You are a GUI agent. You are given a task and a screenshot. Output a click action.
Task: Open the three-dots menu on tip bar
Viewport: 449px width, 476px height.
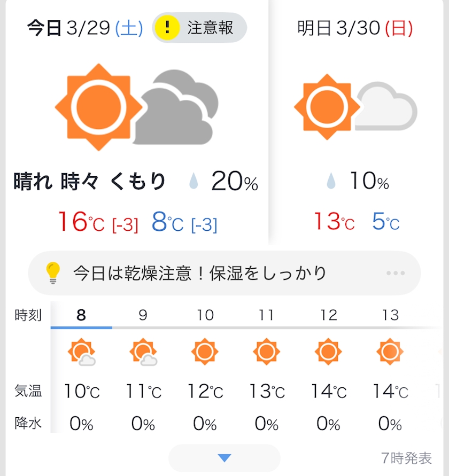coord(396,273)
